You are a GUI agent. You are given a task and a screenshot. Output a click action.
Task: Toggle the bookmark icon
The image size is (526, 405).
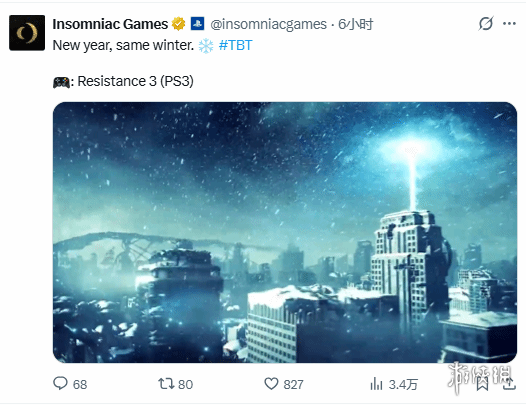click(x=482, y=384)
